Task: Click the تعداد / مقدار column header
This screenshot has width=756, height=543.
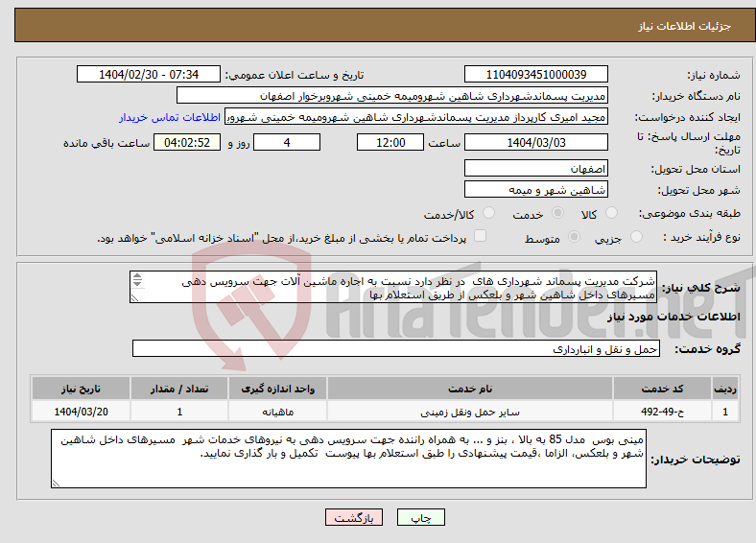Action: (179, 389)
